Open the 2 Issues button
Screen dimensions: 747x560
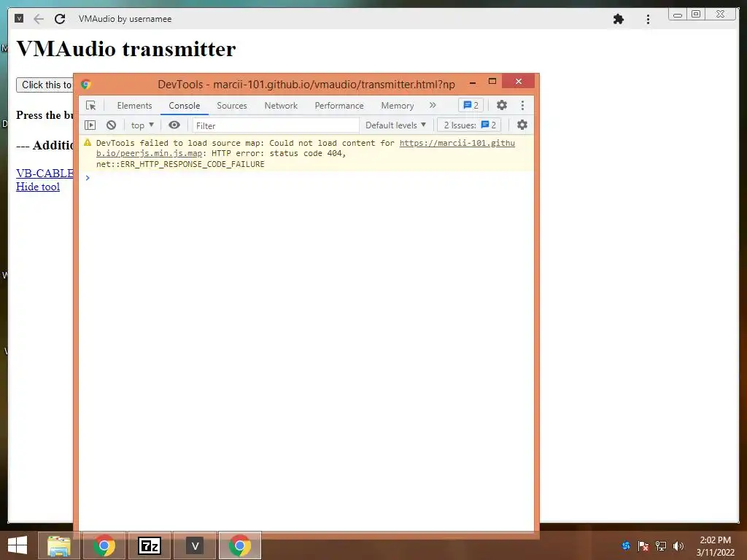tap(469, 125)
